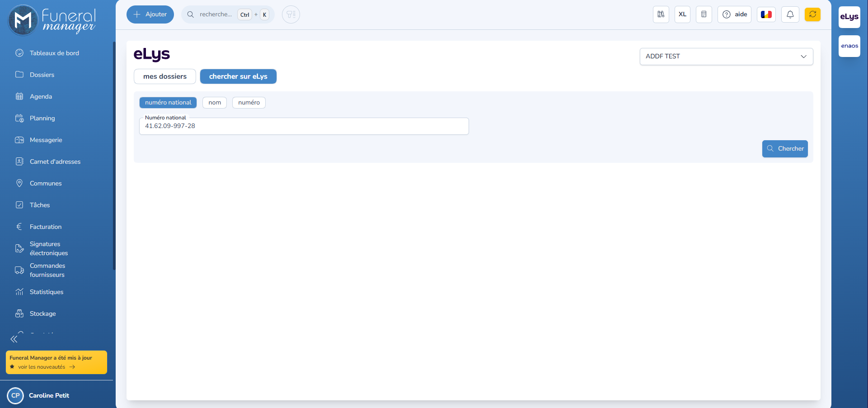Click the Funeral Manager logo
The image size is (868, 408).
point(52,21)
